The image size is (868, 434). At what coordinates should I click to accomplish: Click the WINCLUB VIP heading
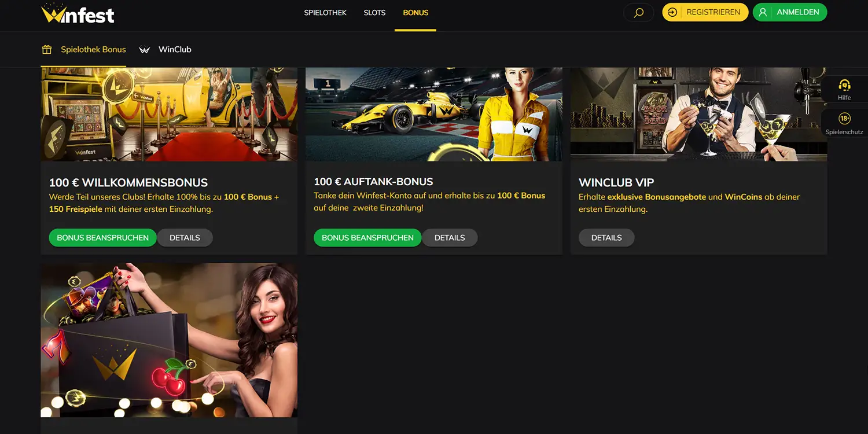point(616,183)
